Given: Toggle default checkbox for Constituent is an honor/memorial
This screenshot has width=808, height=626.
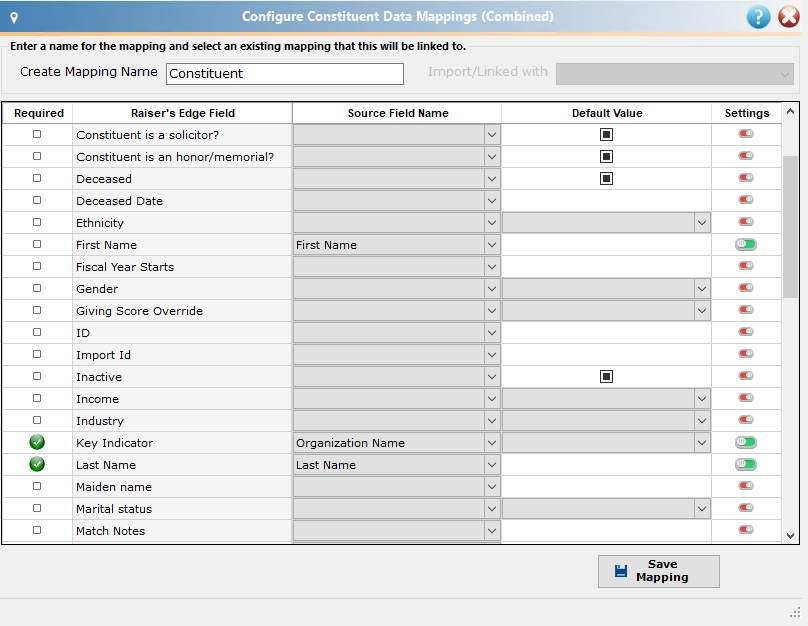Looking at the screenshot, I should click(x=607, y=157).
